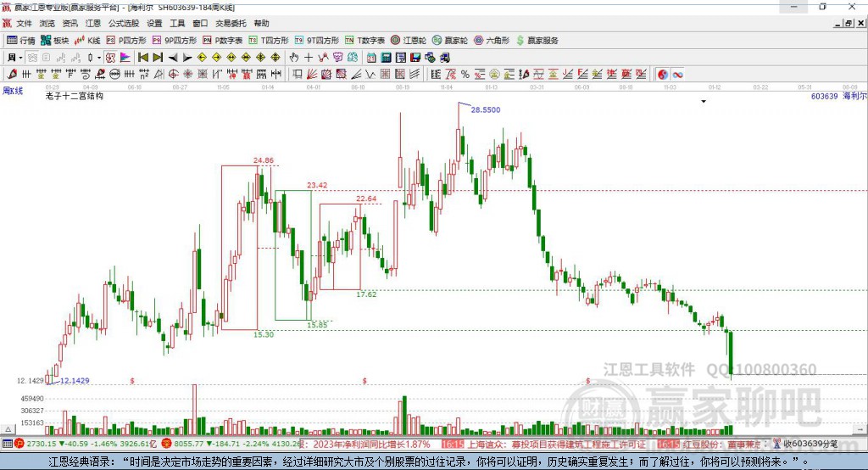The image size is (868, 470).
Task: Select the n² square number tool
Action: [144, 75]
